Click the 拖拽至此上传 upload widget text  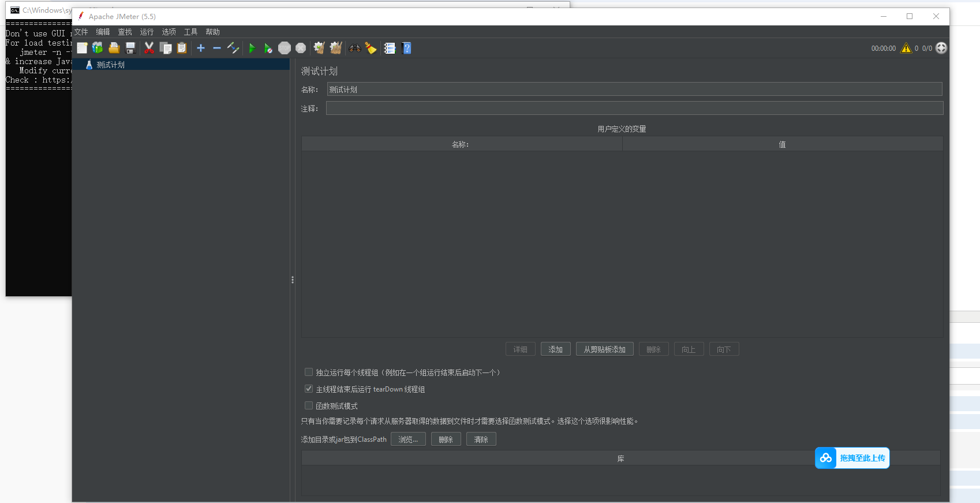862,458
